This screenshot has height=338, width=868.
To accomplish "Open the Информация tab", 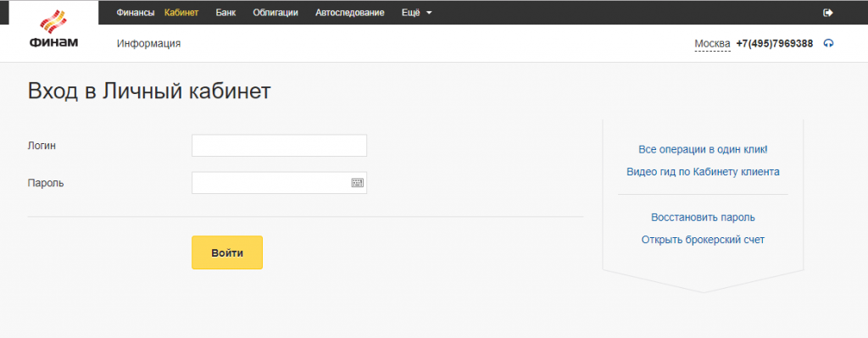I will pos(149,44).
